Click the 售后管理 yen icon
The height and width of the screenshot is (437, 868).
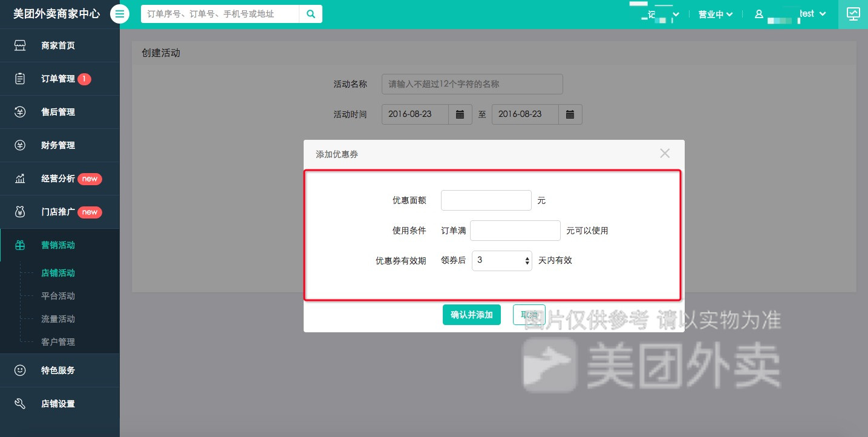(20, 112)
